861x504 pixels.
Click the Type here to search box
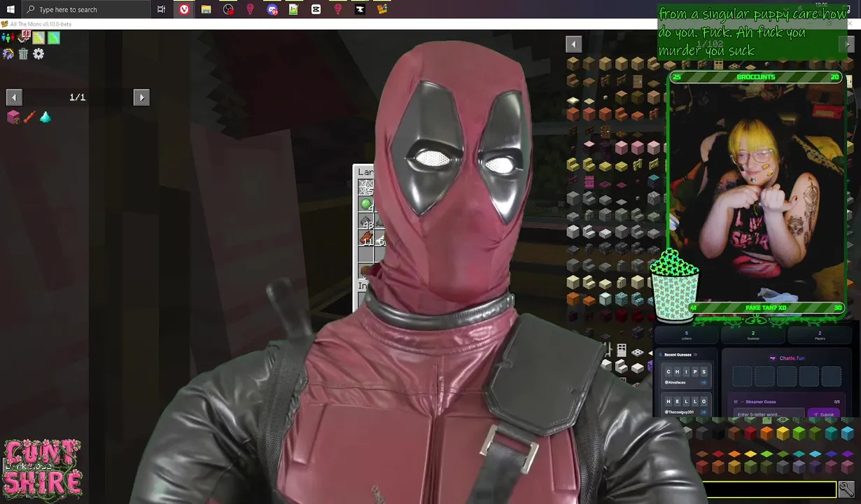coord(85,9)
